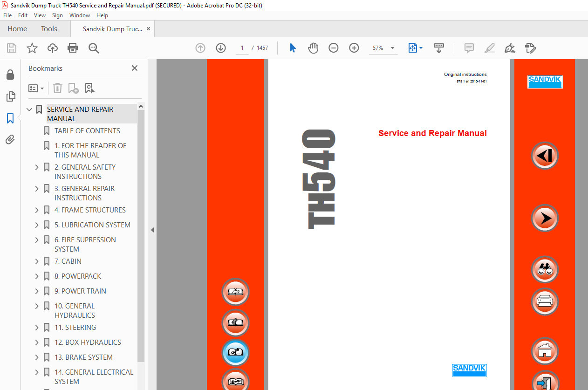Expand 8. POWERPACK bookmark
This screenshot has height=390, width=588.
click(x=37, y=276)
